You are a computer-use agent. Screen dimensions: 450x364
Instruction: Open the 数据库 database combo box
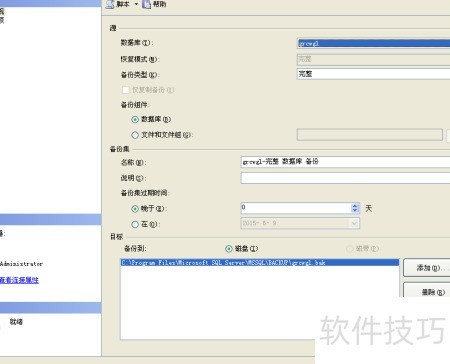click(373, 43)
